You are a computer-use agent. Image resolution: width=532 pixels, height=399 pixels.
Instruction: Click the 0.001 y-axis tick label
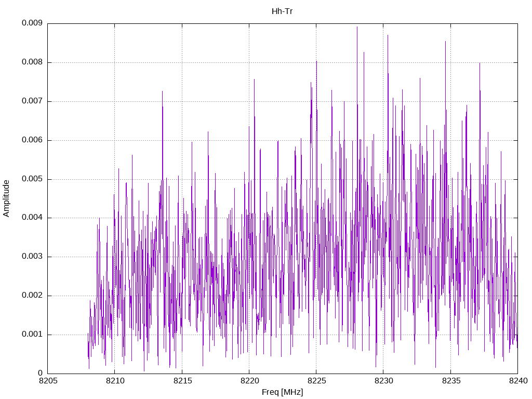tap(32, 335)
